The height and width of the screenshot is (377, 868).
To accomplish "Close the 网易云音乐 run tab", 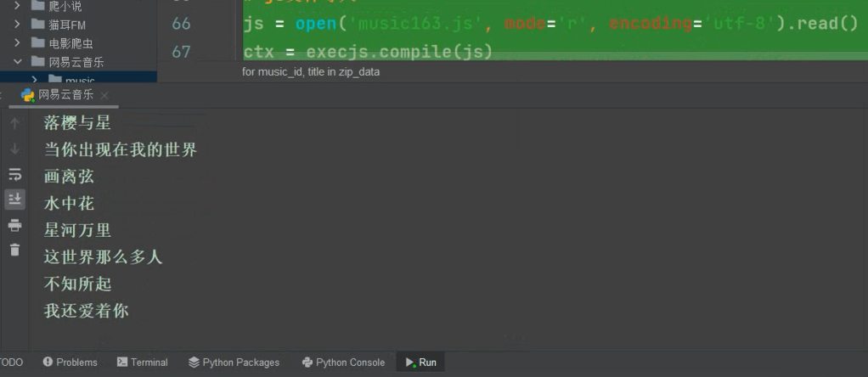I will pyautogui.click(x=105, y=95).
